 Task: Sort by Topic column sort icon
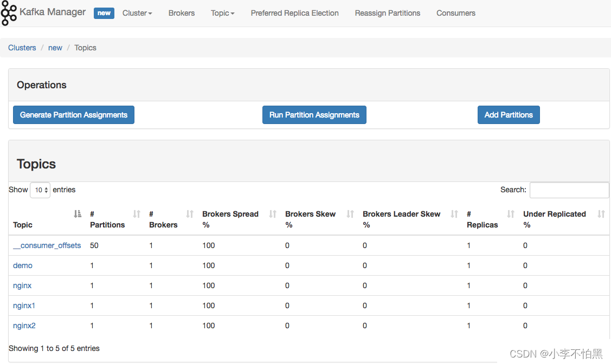point(78,214)
